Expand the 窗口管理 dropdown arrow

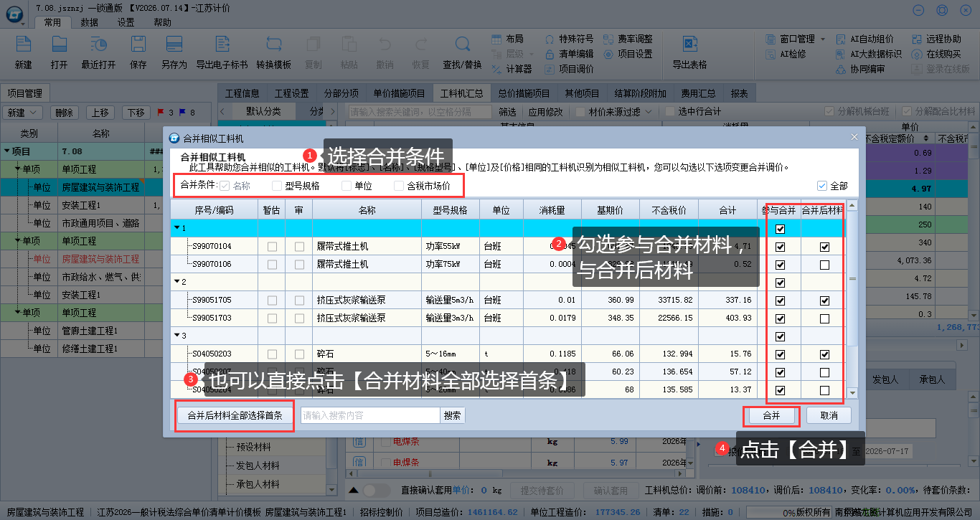tap(821, 39)
